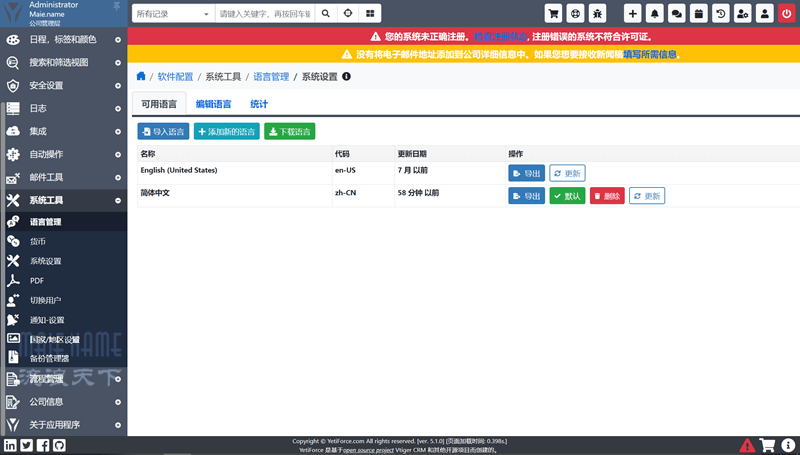Viewport: 800px width, 455px height.
Task: Click the quick create plus icon
Action: 632,14
